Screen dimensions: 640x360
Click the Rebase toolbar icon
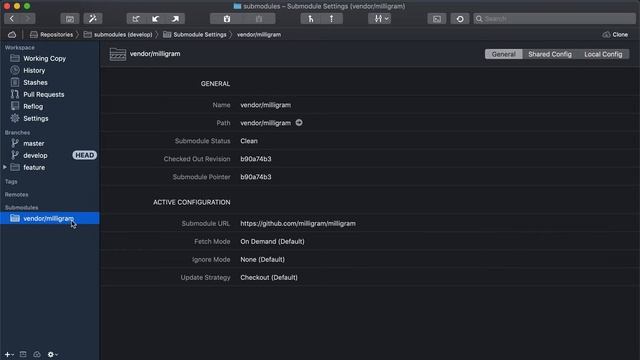331,19
